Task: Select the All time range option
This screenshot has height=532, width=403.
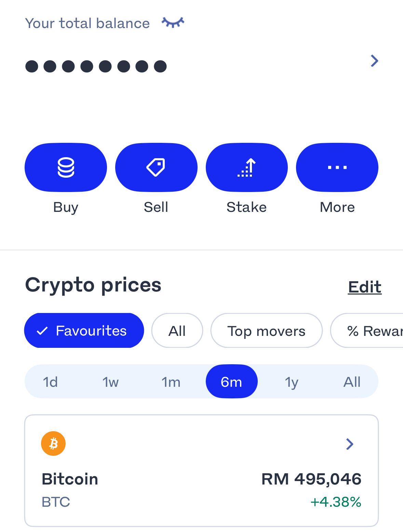Action: [x=352, y=382]
